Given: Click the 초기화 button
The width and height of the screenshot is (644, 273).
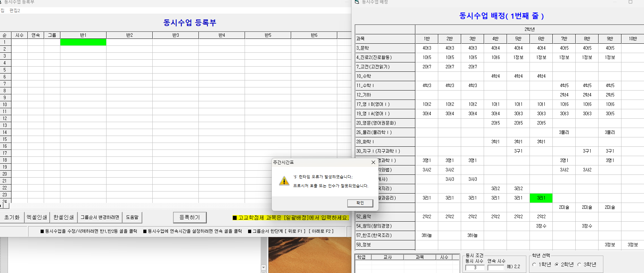Looking at the screenshot, I should tap(12, 217).
